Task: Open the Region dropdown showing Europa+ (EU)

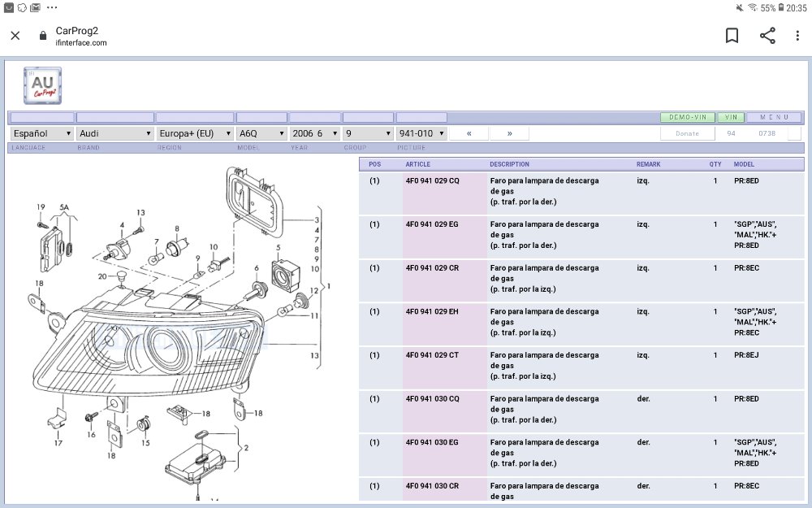Action: pyautogui.click(x=195, y=133)
